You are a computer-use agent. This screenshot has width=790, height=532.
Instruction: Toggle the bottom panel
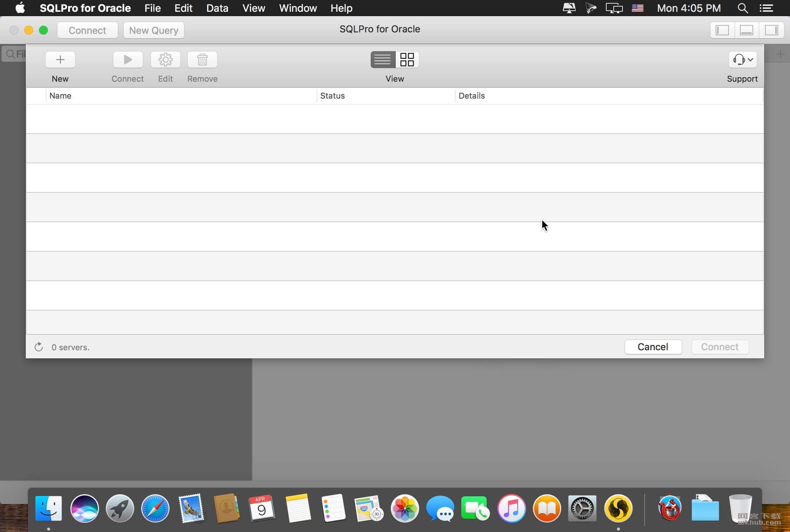click(747, 30)
